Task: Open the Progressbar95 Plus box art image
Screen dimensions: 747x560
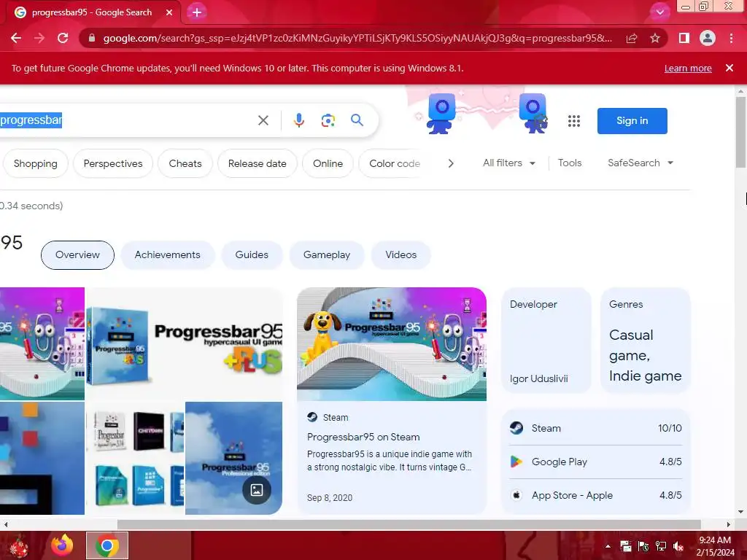Action: (184, 343)
